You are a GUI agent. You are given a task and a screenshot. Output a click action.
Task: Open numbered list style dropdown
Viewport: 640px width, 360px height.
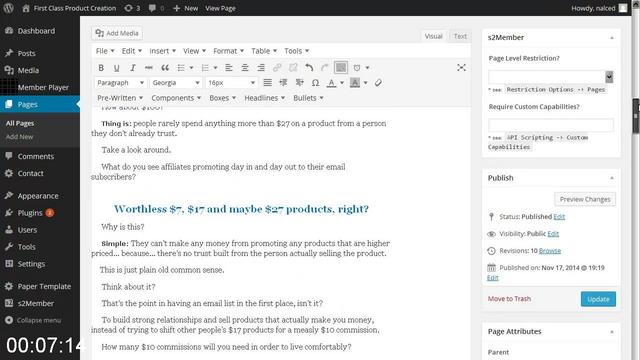(x=215, y=68)
